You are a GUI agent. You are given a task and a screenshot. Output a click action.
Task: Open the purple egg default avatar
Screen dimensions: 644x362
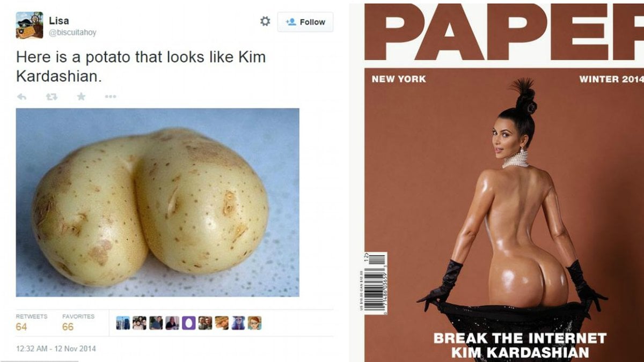(x=188, y=323)
